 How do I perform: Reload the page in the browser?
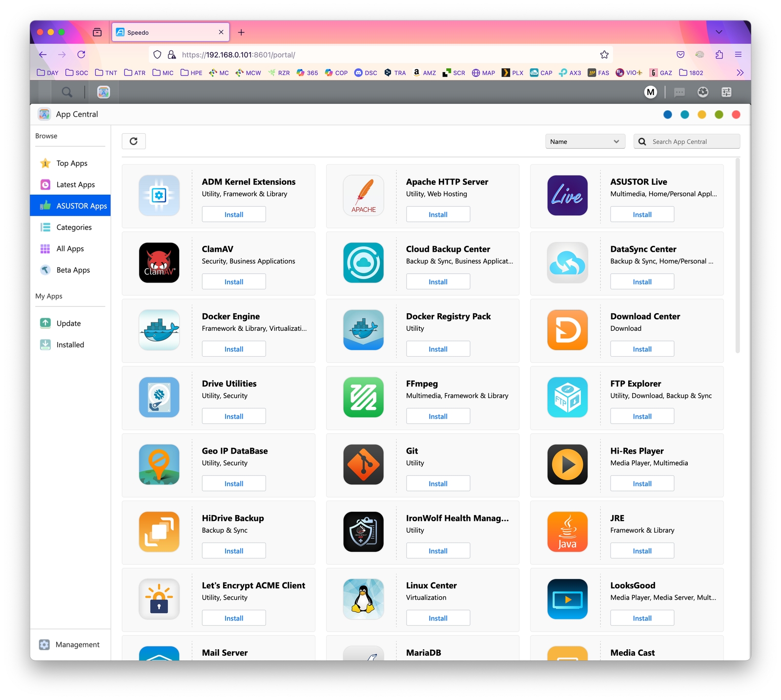[x=82, y=55]
